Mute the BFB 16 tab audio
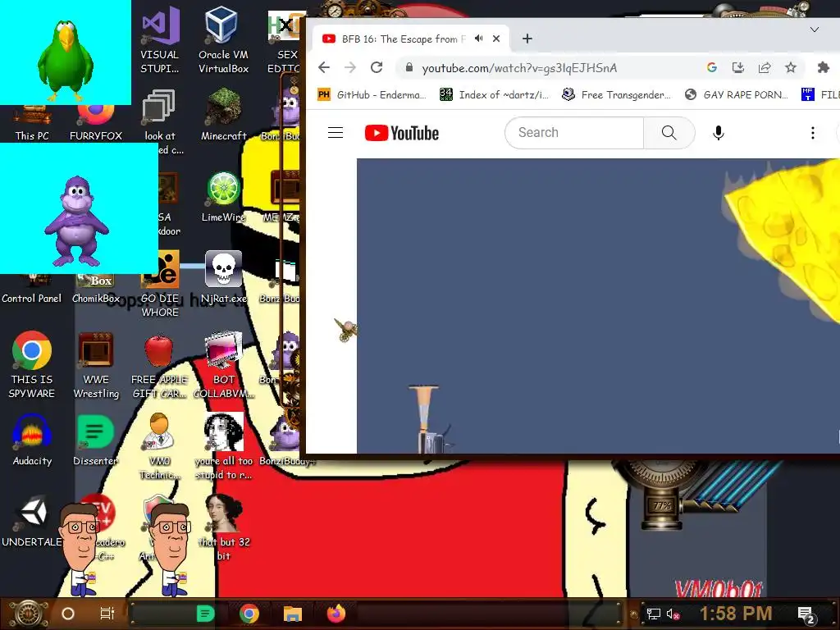The height and width of the screenshot is (630, 840). click(x=478, y=39)
